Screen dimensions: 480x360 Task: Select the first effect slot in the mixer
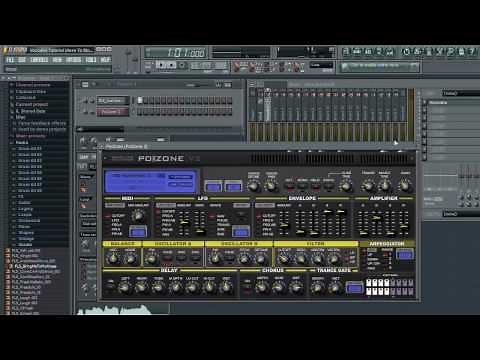click(454, 103)
